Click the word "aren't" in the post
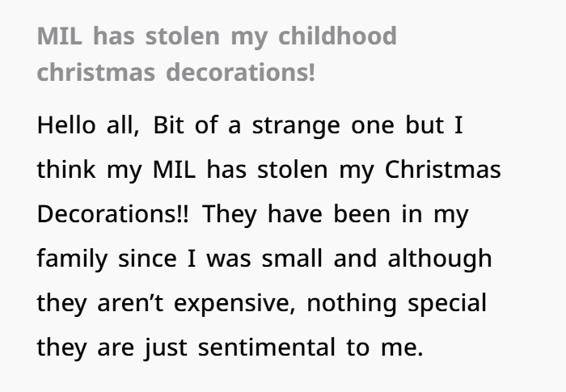566x392 pixels. (123, 305)
